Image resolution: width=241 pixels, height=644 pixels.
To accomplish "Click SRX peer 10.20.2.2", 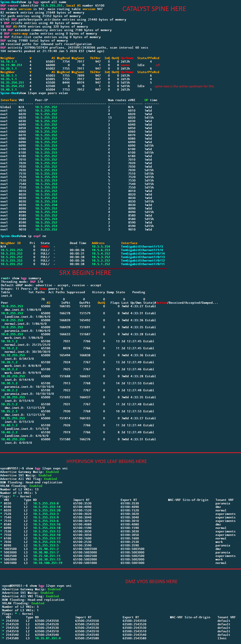I will [9, 369].
